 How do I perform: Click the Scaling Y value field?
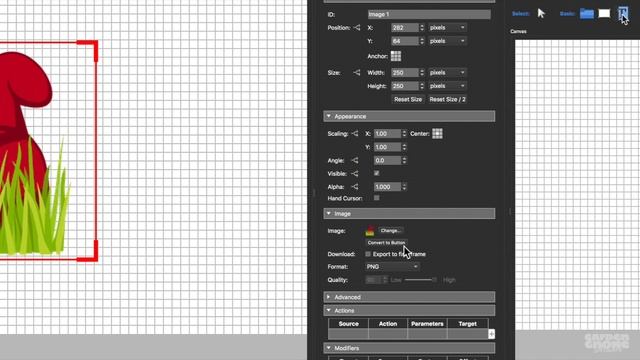(x=387, y=147)
